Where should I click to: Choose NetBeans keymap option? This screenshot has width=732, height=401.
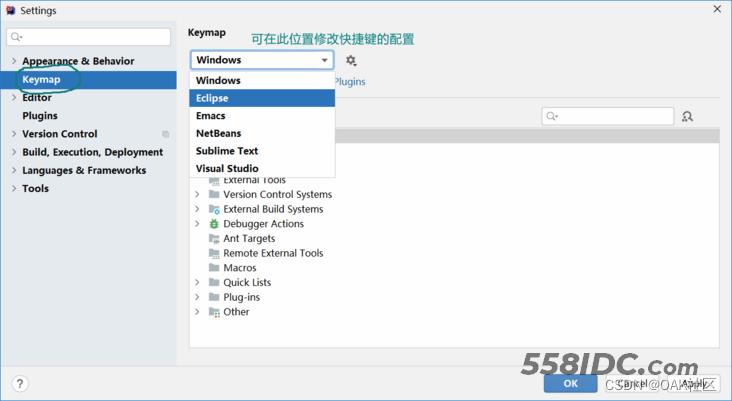262,133
